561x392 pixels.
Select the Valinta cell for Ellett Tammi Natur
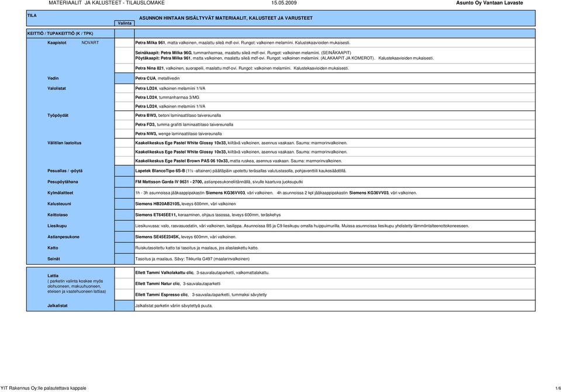coord(124,284)
